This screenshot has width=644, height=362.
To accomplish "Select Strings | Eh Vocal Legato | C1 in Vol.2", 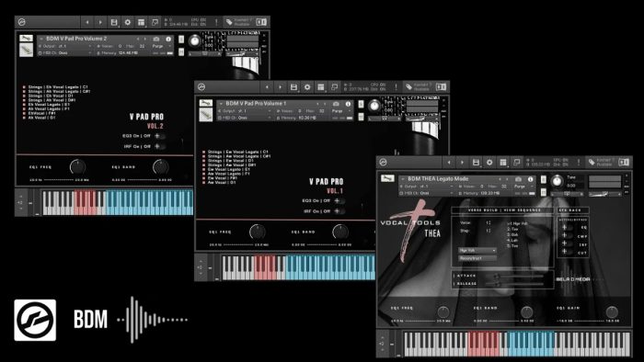I will [58, 87].
